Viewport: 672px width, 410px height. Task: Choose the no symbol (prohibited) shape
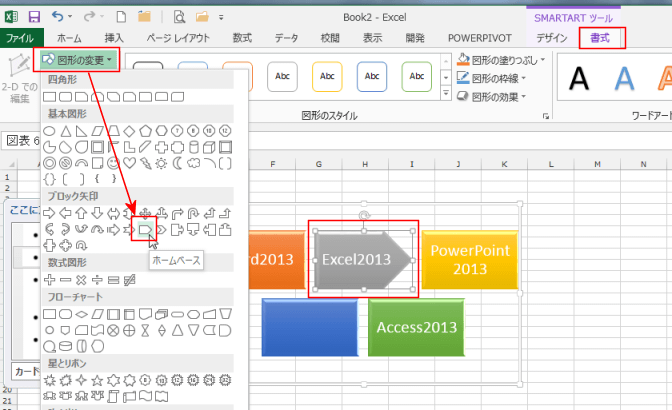(66, 163)
